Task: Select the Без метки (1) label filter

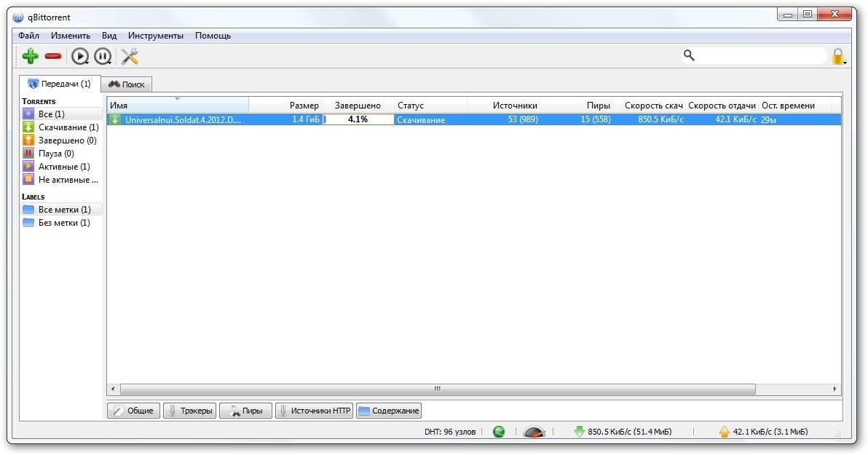Action: (x=62, y=223)
